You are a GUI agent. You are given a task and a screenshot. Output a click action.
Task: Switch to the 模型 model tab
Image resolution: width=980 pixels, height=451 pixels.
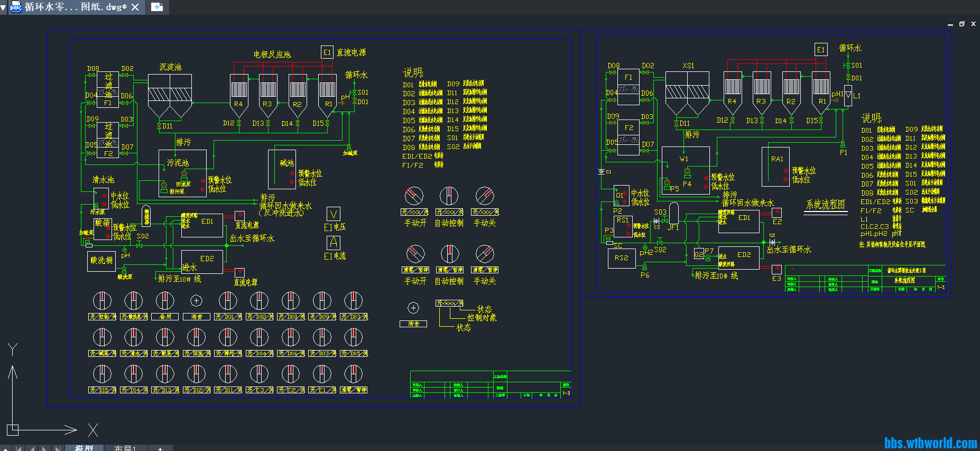click(x=84, y=448)
